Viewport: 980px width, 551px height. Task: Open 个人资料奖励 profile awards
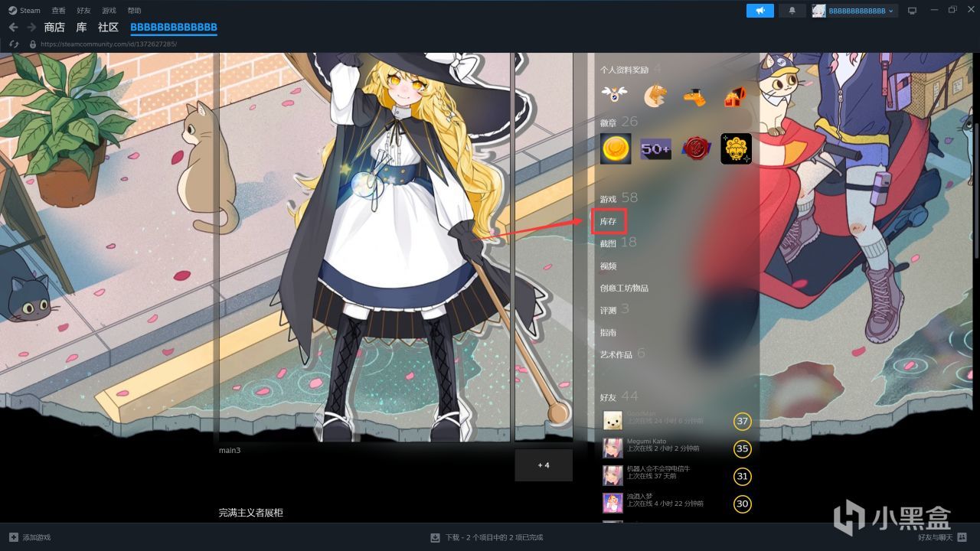(x=625, y=70)
